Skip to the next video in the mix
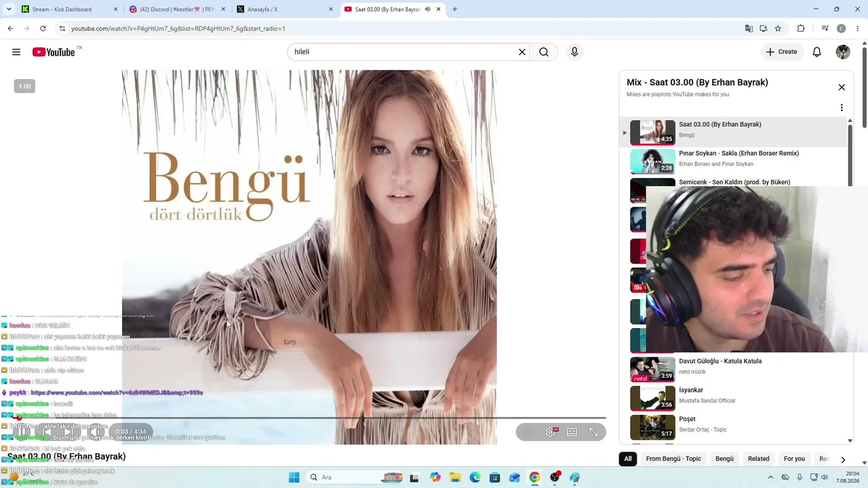Image resolution: width=868 pixels, height=488 pixels. [x=68, y=432]
